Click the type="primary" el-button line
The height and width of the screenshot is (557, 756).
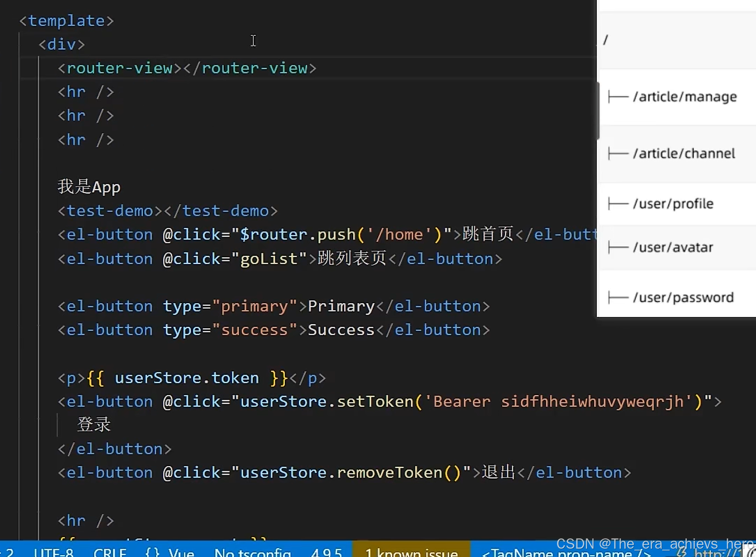(274, 306)
